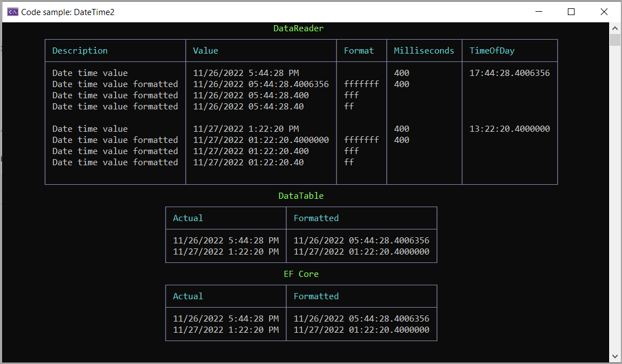Click value '11/27/2022 1:22:20 PM' in DataReader

point(246,129)
